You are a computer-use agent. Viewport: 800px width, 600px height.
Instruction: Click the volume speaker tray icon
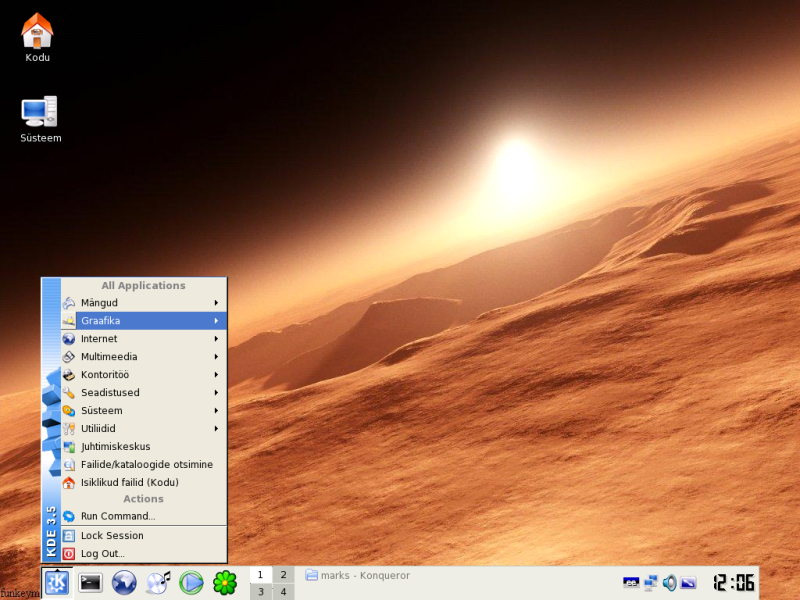[669, 583]
